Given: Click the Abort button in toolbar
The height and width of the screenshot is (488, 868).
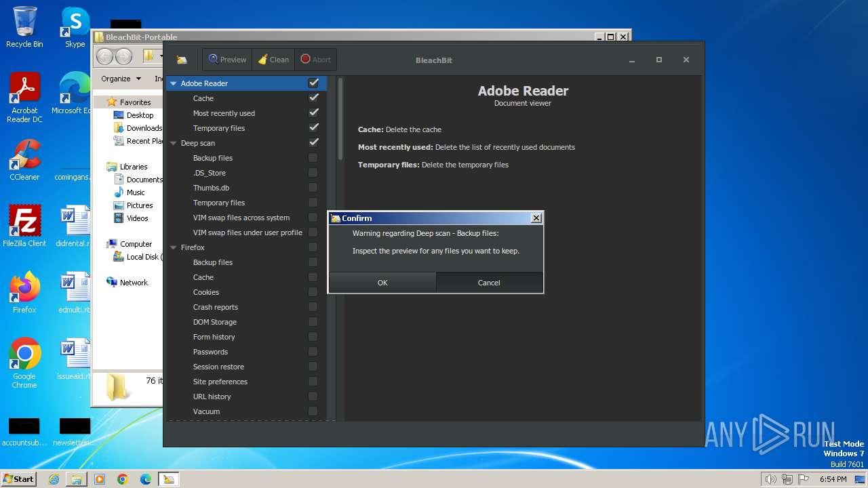Looking at the screenshot, I should (315, 60).
